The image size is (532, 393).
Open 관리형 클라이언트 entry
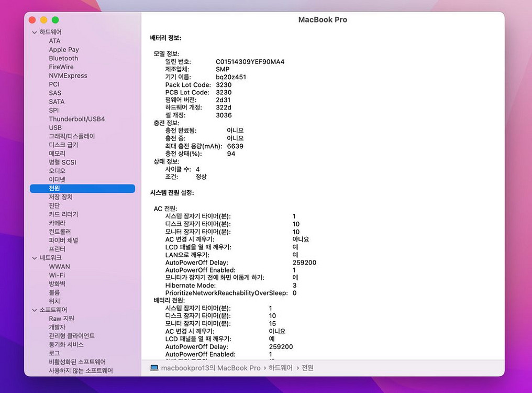pyautogui.click(x=72, y=336)
